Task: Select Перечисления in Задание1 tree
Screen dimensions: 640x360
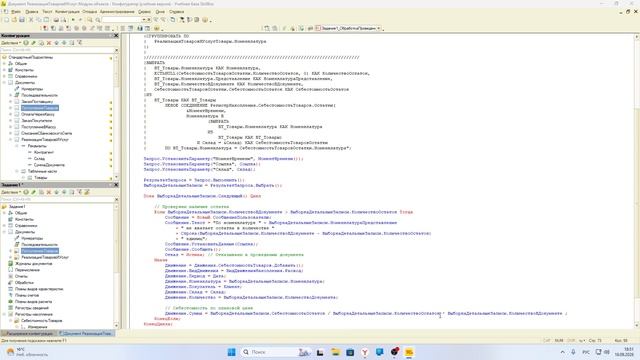Action: [27, 270]
